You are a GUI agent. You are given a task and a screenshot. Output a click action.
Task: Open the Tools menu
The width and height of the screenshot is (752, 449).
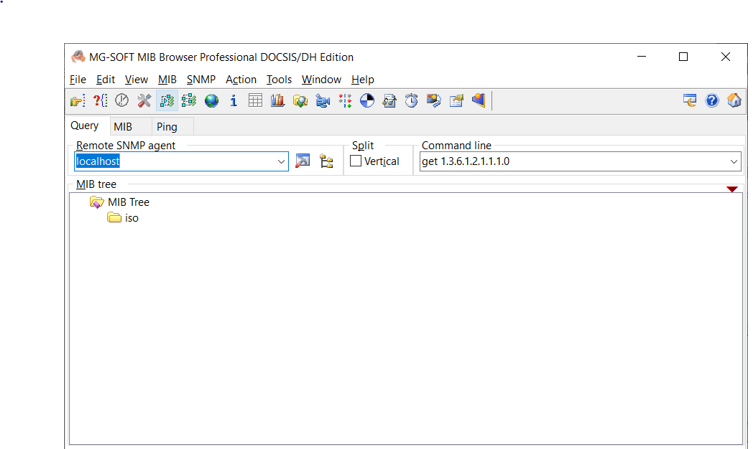tap(279, 79)
